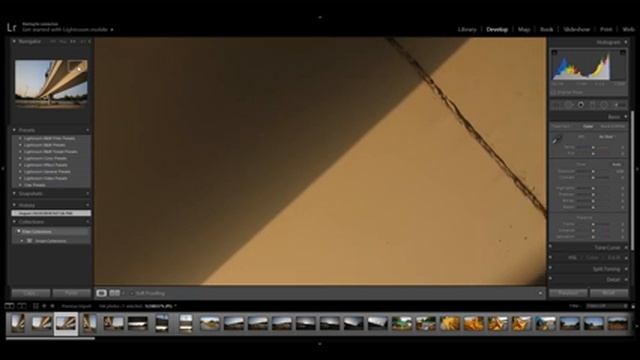Toggle filter switch at filmstrip right end
The width and height of the screenshot is (640, 360).
point(633,306)
